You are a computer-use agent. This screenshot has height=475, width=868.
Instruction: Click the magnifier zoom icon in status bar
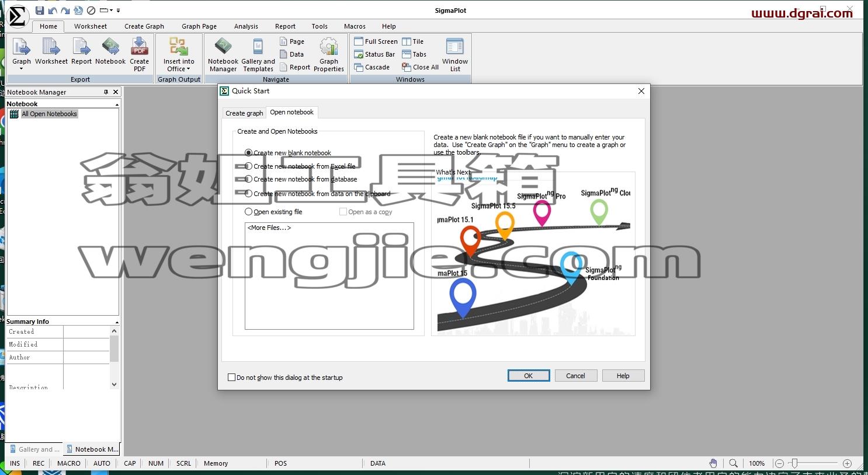point(734,463)
